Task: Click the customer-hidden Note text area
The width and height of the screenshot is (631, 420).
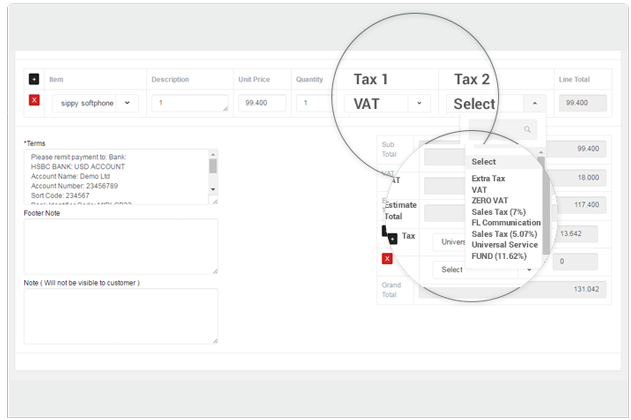Action: (120, 316)
